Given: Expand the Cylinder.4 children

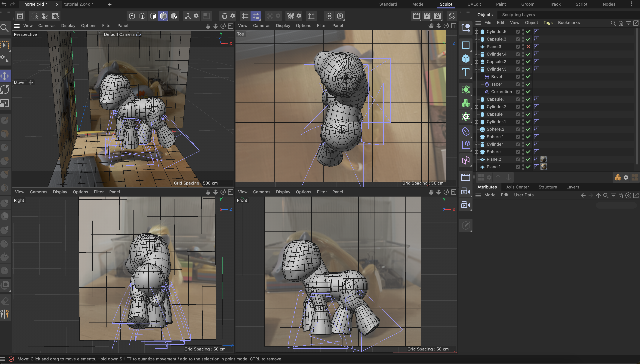Looking at the screenshot, I should 476,54.
